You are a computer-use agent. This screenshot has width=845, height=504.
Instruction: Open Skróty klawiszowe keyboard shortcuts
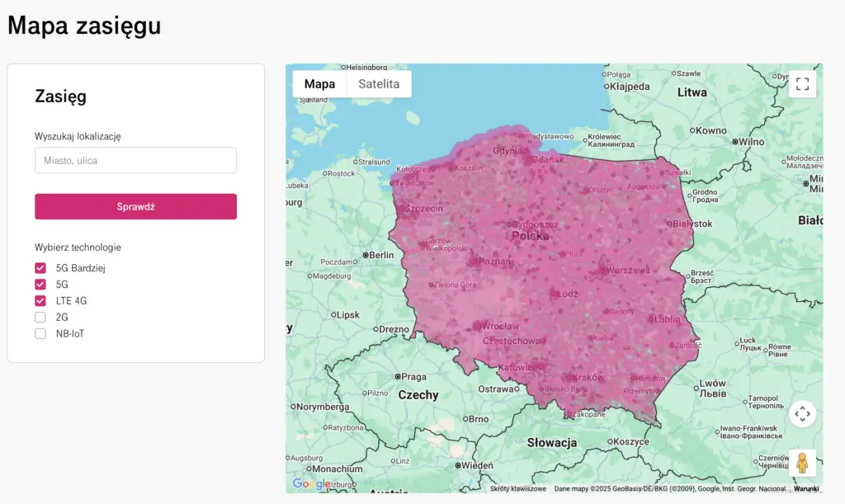pos(518,488)
